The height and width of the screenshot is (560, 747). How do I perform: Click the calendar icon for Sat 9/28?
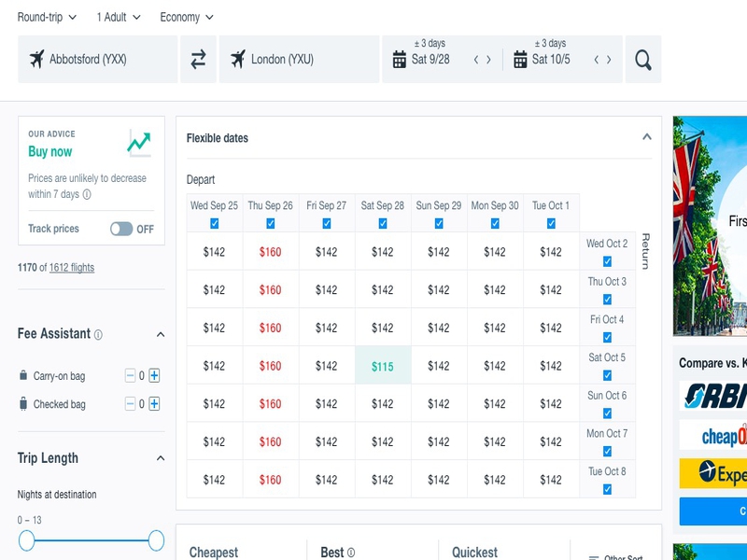(x=400, y=60)
